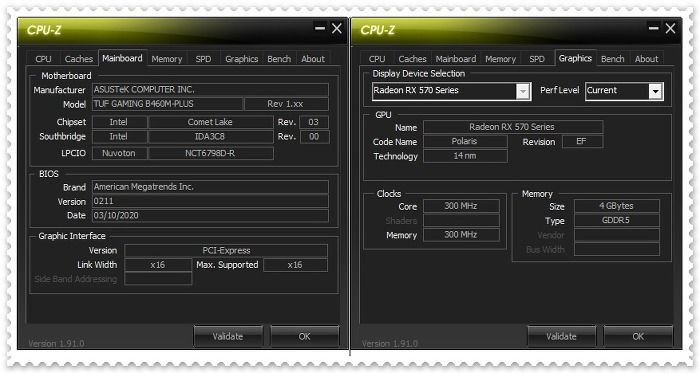Switch to Caches tab in left window

click(x=79, y=59)
